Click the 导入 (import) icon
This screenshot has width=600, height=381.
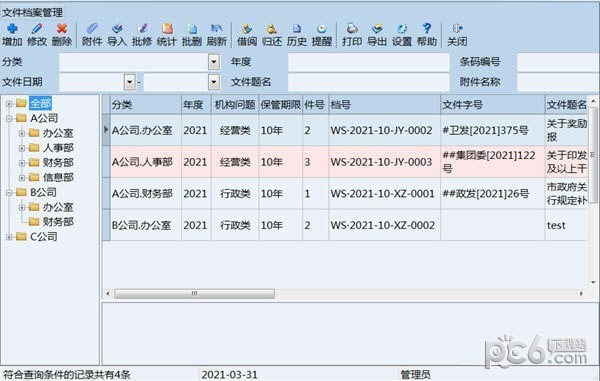pos(117,28)
